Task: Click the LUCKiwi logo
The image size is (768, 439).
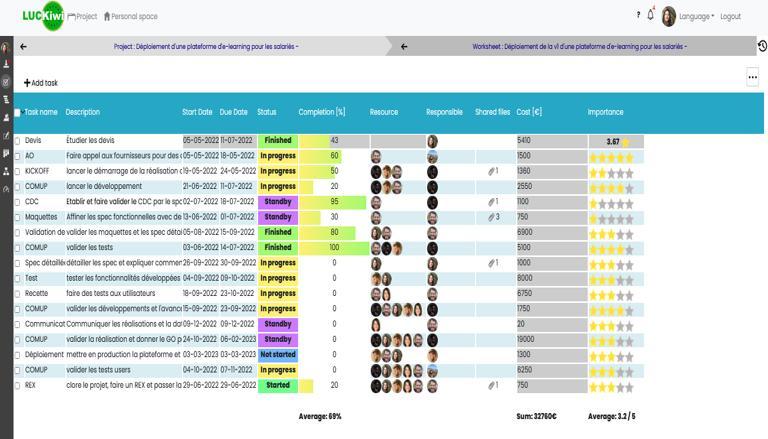Action: pos(43,16)
